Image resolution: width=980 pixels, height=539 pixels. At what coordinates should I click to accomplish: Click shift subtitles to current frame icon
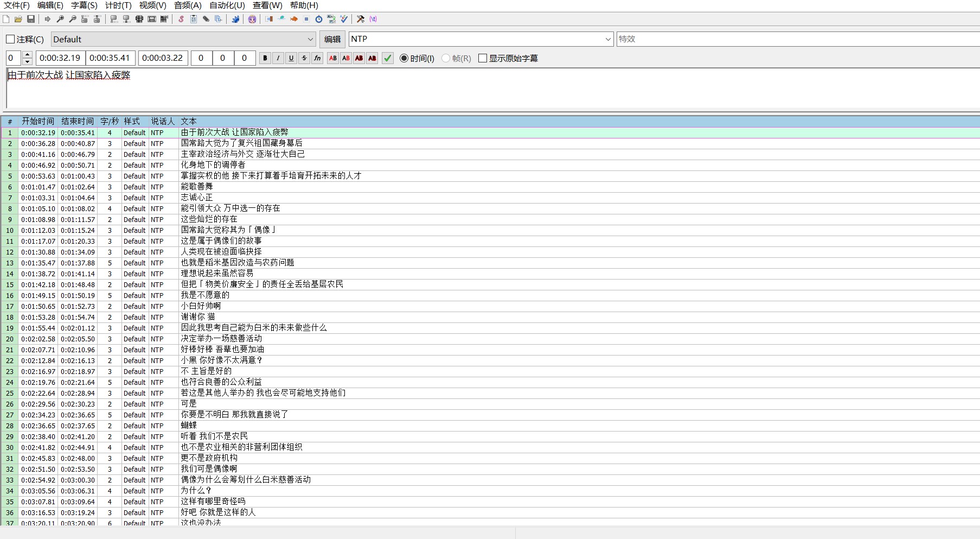[x=164, y=19]
